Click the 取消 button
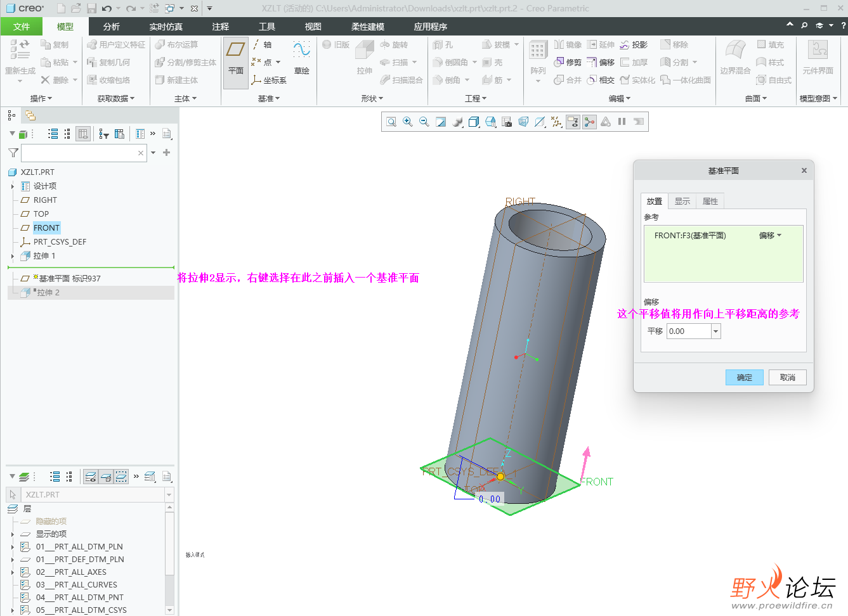The width and height of the screenshot is (848, 616). (x=788, y=378)
